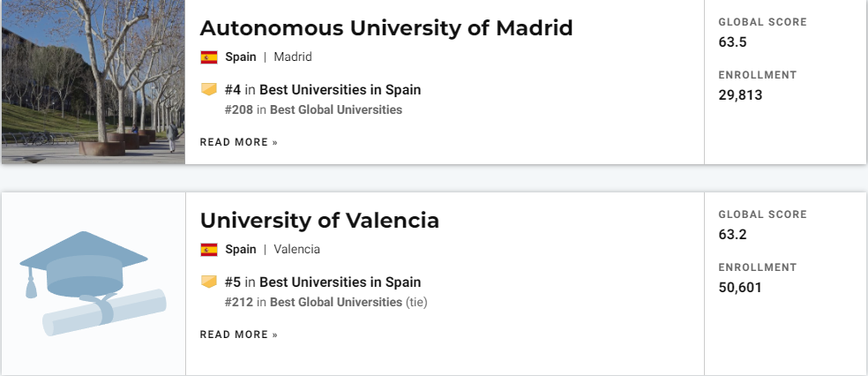Open #212 in Best Global Universities (tie)

pyautogui.click(x=326, y=303)
